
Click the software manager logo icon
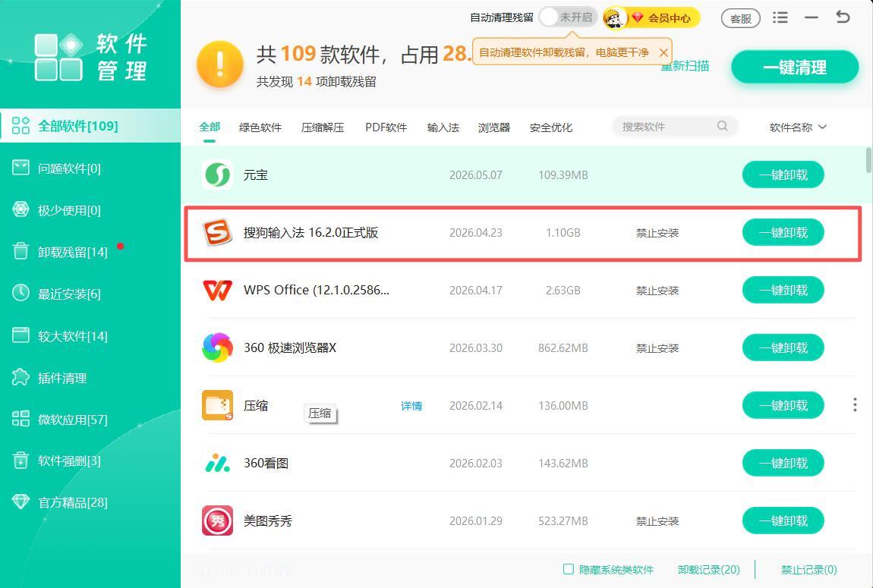[x=58, y=58]
